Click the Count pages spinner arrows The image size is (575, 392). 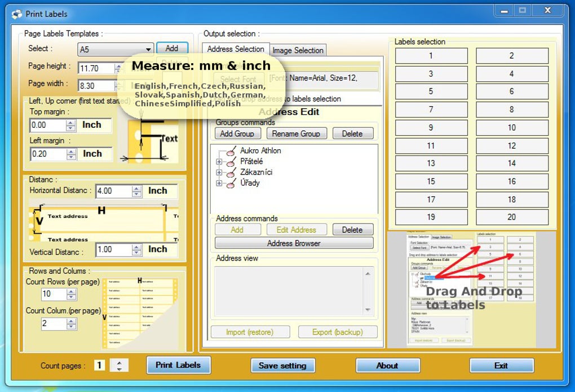pos(119,366)
